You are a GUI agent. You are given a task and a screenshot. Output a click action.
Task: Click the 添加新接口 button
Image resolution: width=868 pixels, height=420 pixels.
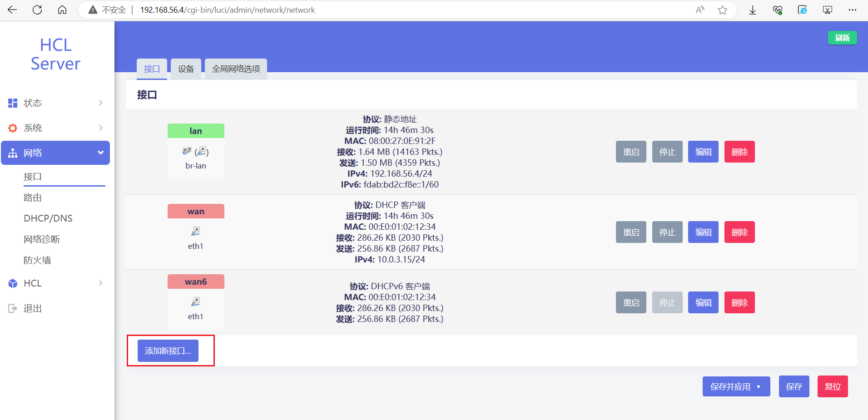pos(168,351)
